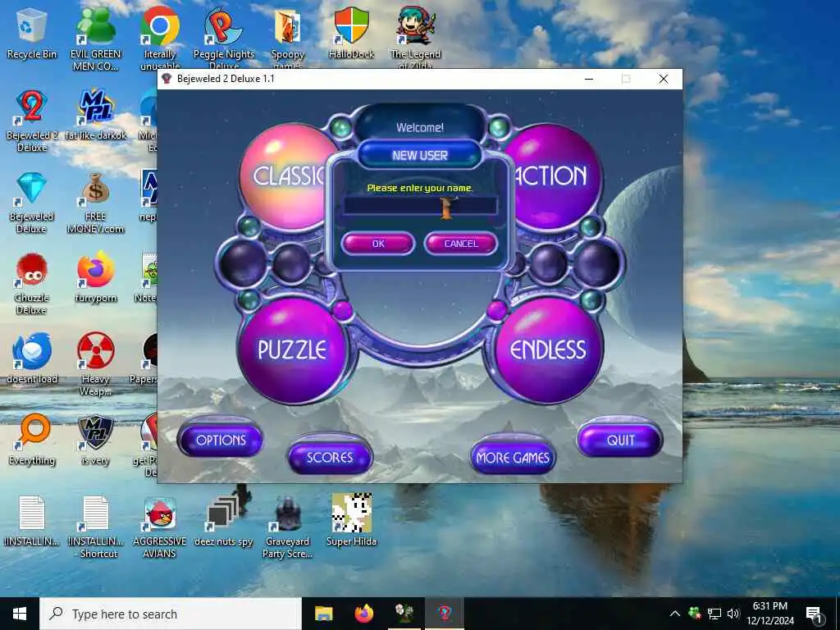Image resolution: width=840 pixels, height=630 pixels.
Task: Open the More Games button
Action: coord(513,458)
